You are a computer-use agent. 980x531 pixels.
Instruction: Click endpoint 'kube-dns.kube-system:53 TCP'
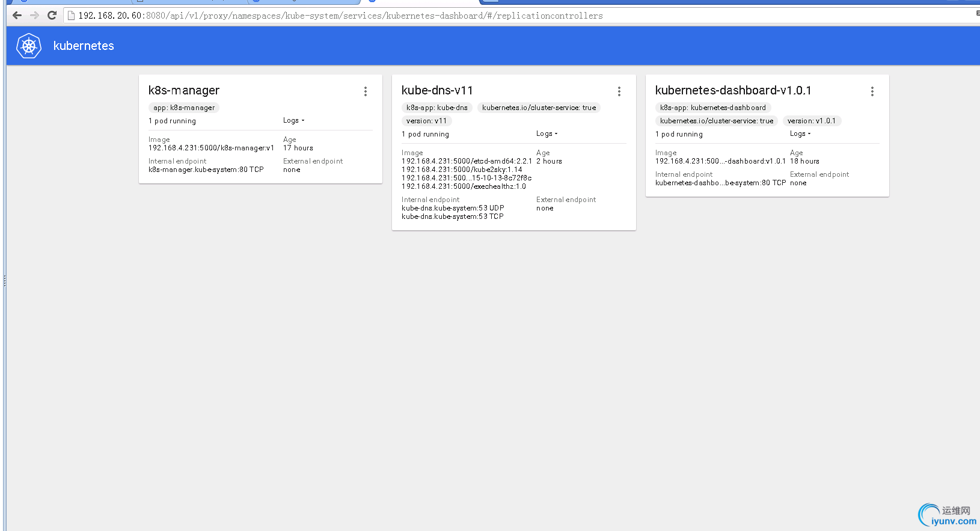453,216
